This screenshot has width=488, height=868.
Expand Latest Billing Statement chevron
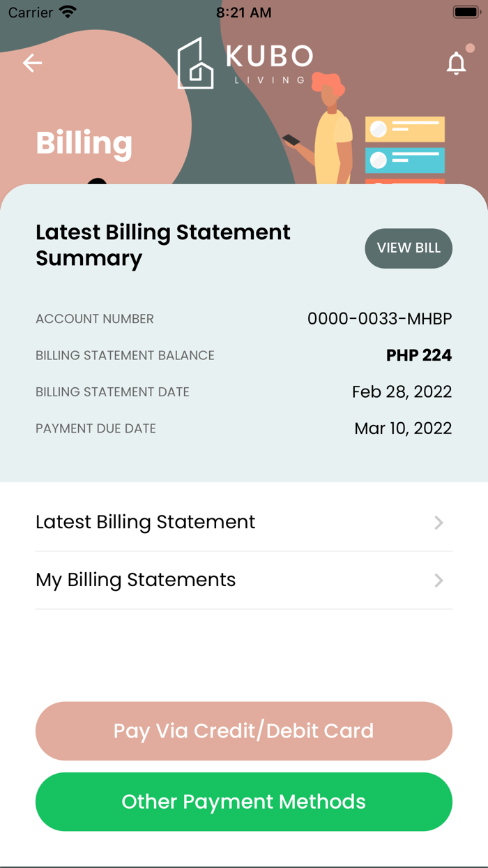pyautogui.click(x=439, y=523)
